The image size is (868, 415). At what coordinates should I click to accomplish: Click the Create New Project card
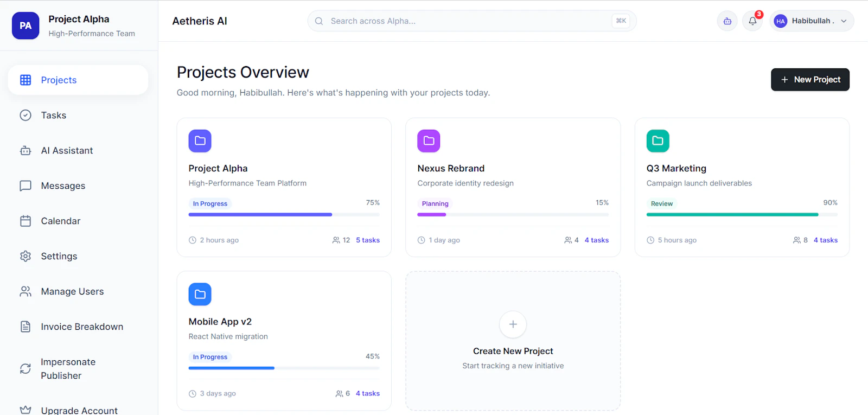(513, 341)
